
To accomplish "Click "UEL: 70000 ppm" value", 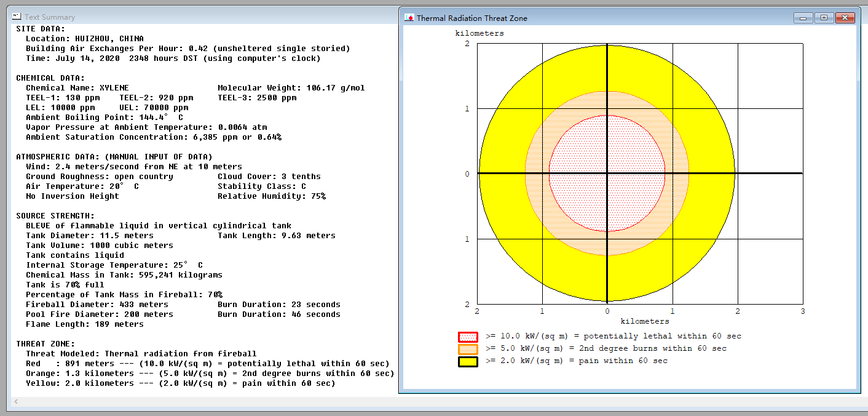I will pos(154,108).
